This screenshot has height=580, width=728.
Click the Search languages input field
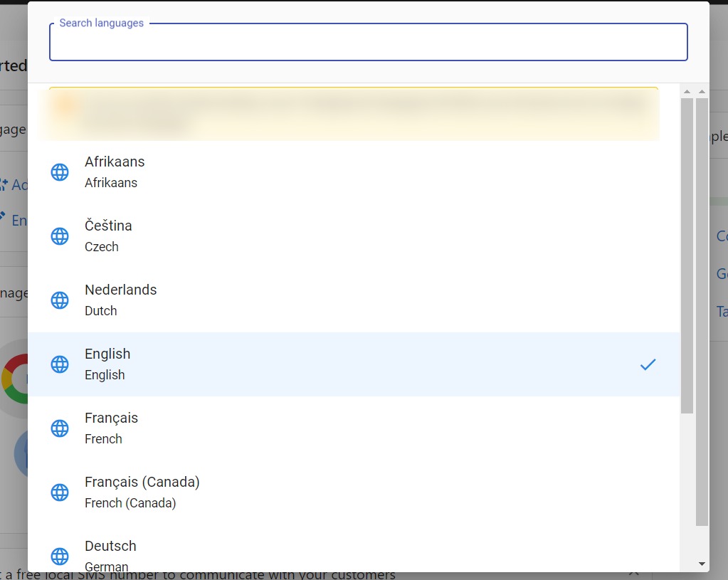(368, 43)
